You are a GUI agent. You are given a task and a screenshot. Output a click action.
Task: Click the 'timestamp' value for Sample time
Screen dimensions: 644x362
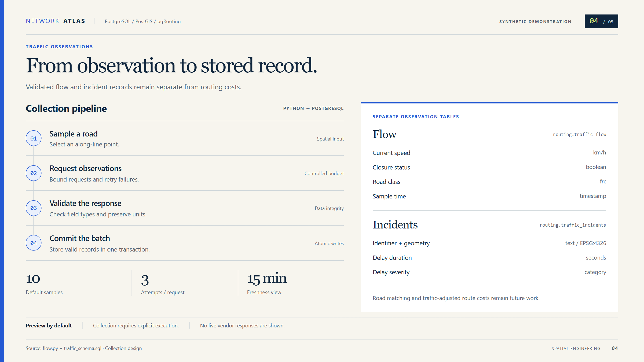[593, 196]
